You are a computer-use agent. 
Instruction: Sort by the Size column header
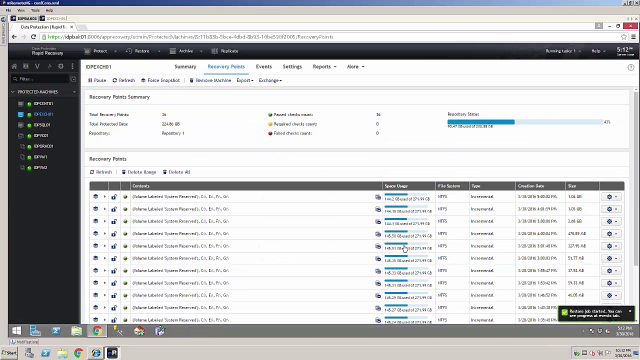point(572,186)
